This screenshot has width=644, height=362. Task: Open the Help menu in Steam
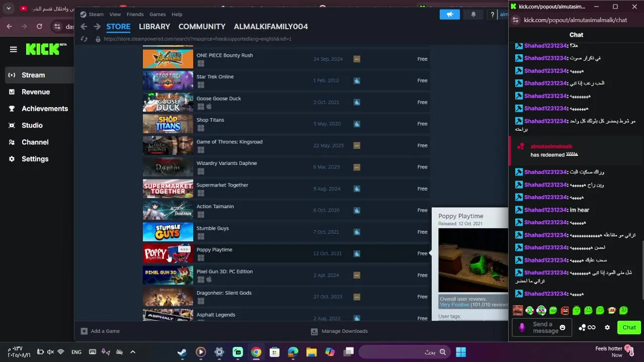pyautogui.click(x=177, y=14)
